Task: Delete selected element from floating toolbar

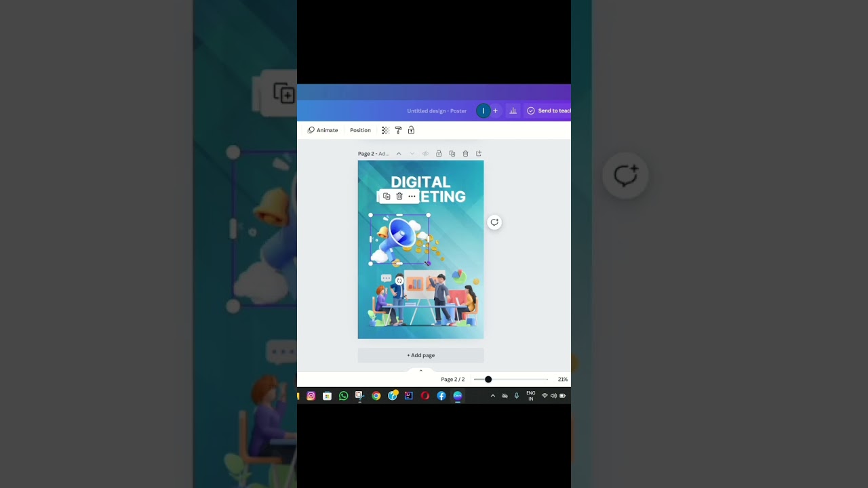Action: pos(399,197)
